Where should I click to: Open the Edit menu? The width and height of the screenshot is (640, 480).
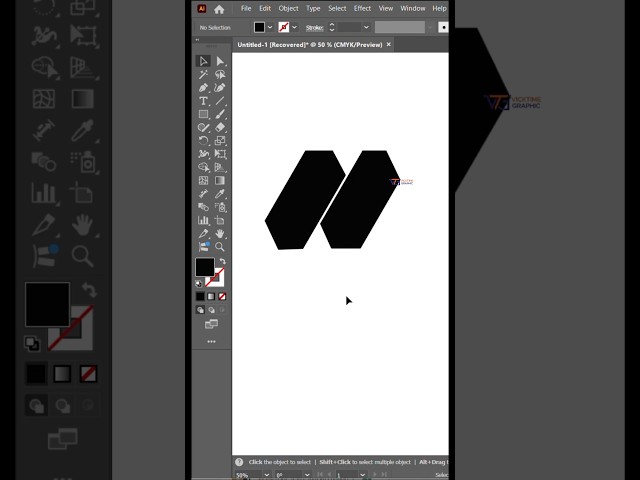coord(265,9)
